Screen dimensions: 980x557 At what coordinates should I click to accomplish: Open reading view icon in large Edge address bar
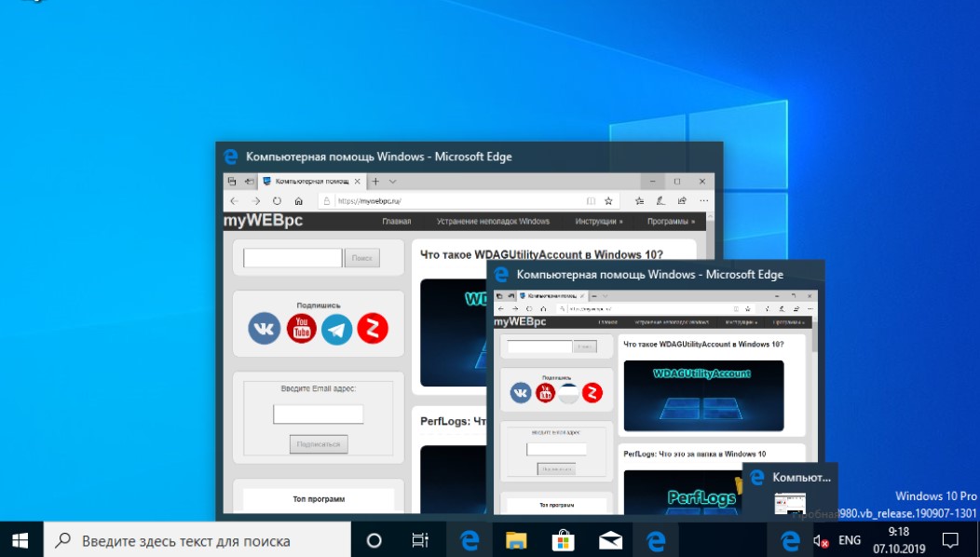[x=591, y=200]
